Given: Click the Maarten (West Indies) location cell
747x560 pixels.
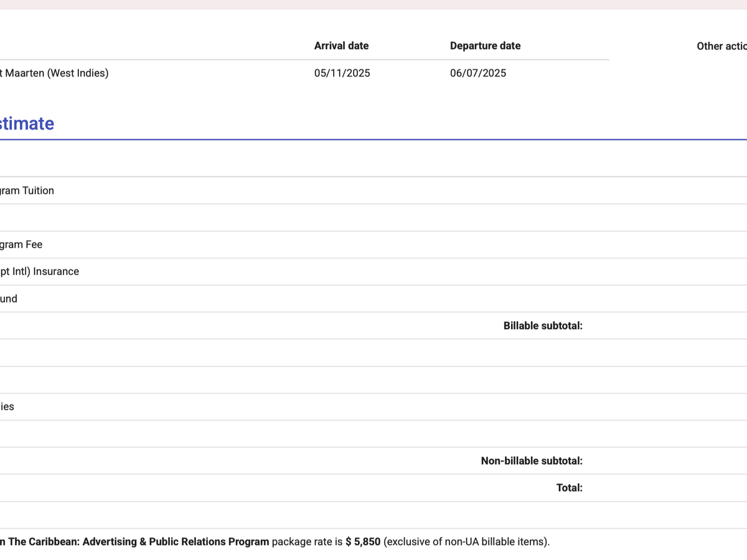Looking at the screenshot, I should tap(55, 73).
